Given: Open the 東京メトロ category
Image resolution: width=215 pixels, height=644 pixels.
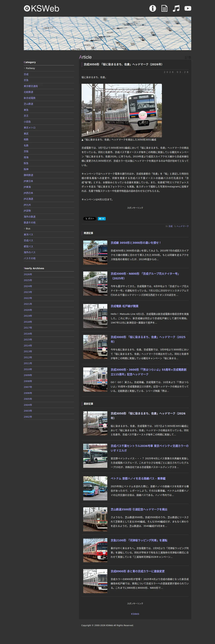Looking at the screenshot, I should point(29,128).
